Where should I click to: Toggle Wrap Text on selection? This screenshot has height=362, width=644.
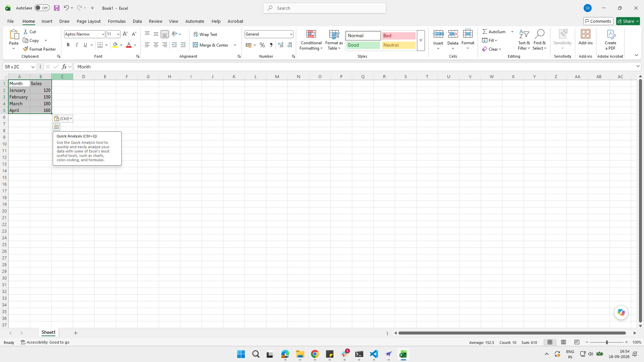(x=205, y=34)
